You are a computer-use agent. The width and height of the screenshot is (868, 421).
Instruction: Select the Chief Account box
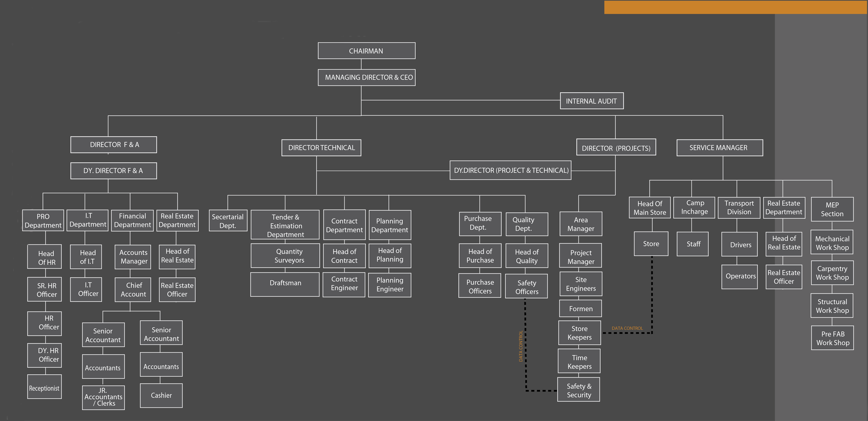coord(133,290)
